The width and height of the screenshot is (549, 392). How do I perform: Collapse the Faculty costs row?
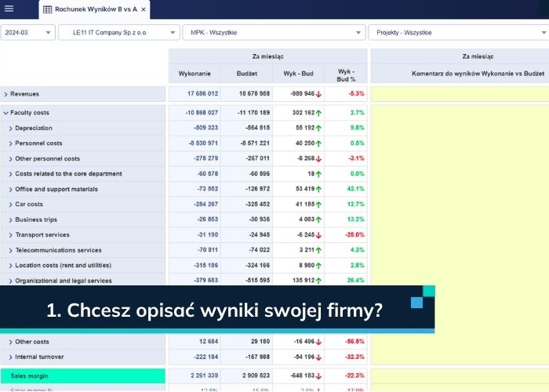pyautogui.click(x=5, y=113)
